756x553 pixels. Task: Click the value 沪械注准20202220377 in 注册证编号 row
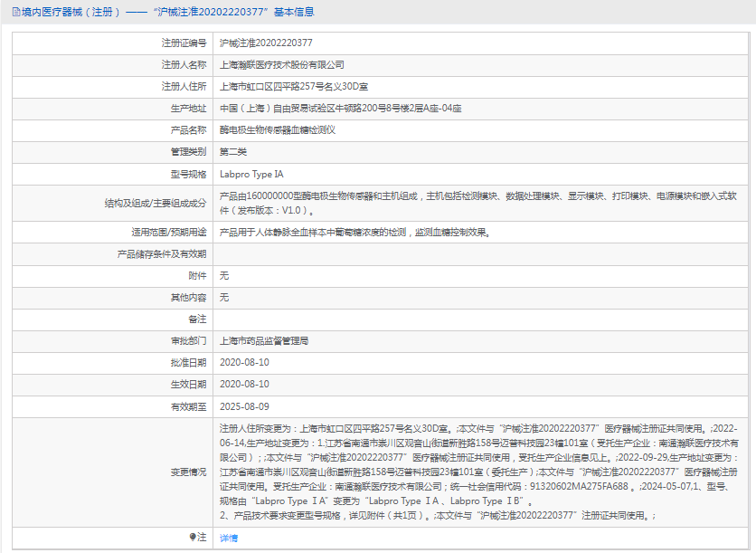266,43
